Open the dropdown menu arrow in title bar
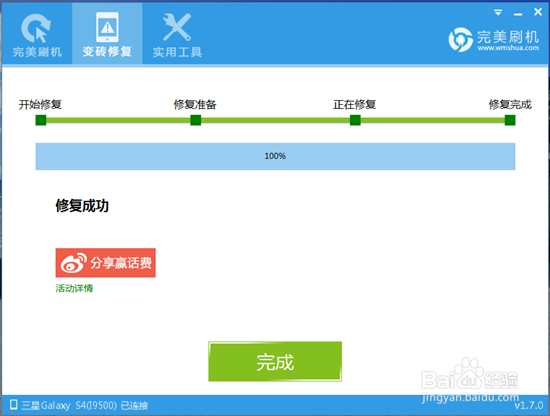The height and width of the screenshot is (416, 550). click(498, 13)
